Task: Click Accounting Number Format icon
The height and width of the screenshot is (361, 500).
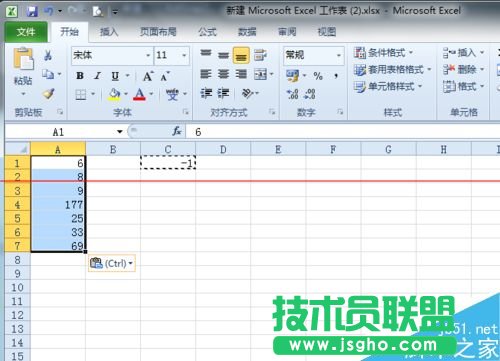Action: point(293,75)
